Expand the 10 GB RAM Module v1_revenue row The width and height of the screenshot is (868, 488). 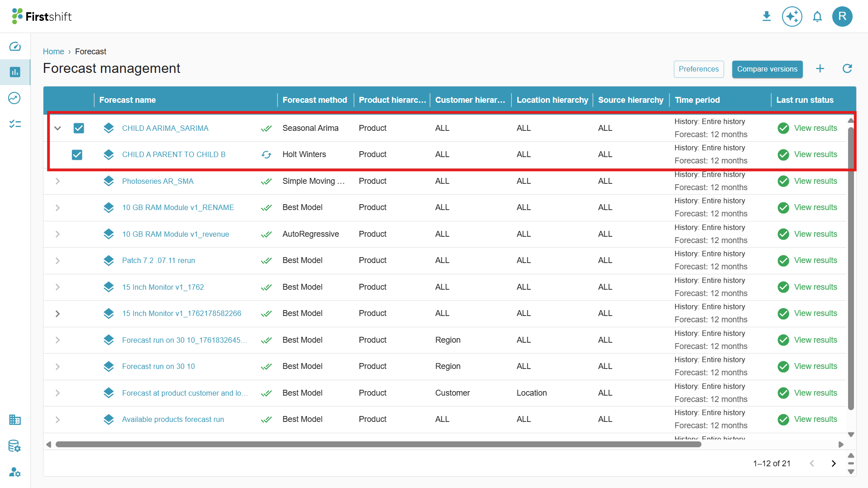tap(57, 234)
